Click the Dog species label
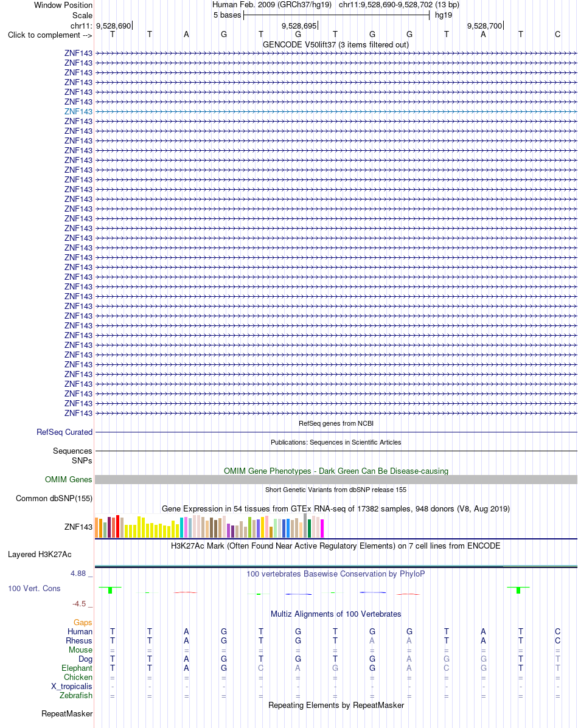578x728 pixels. click(85, 659)
